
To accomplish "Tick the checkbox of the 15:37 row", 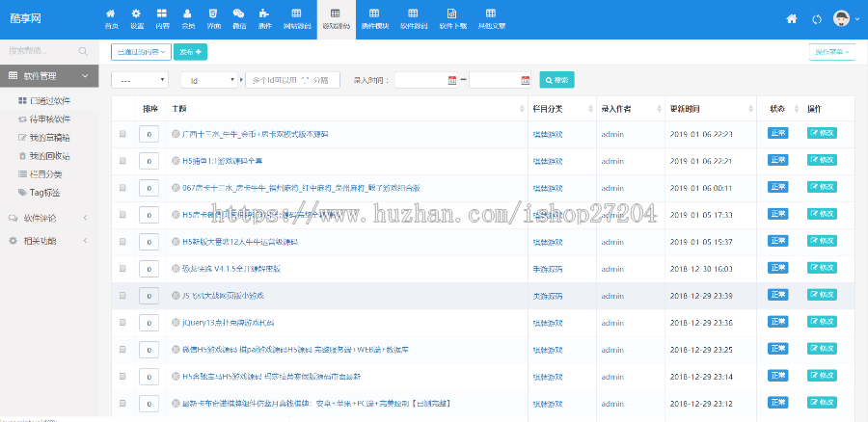I will 122,242.
